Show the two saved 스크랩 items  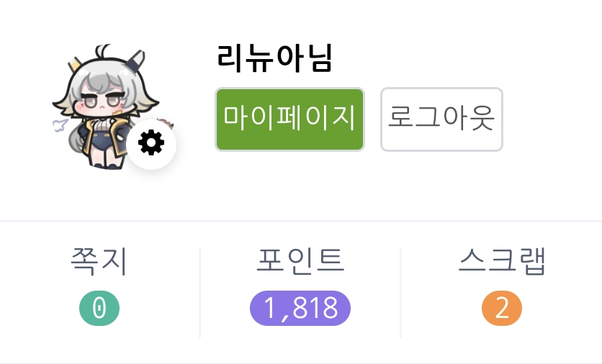[x=502, y=308]
